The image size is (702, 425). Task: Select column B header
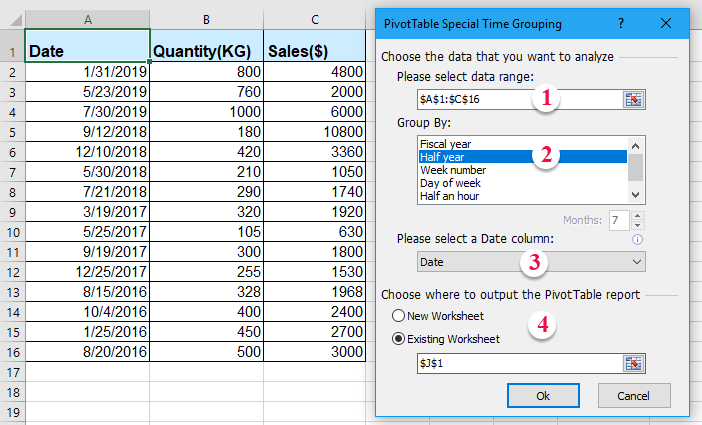206,18
